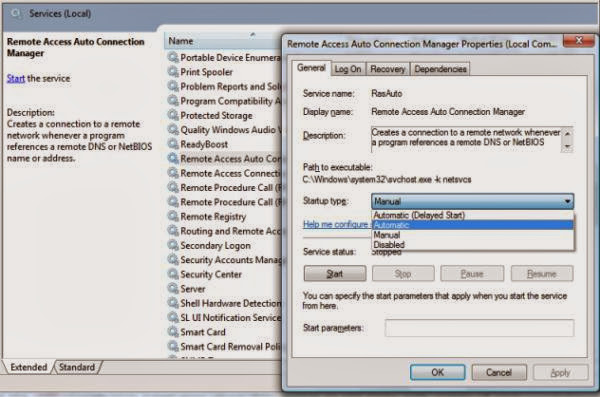Image resolution: width=600 pixels, height=397 pixels.
Task: Open the Log On tab
Action: pyautogui.click(x=348, y=69)
